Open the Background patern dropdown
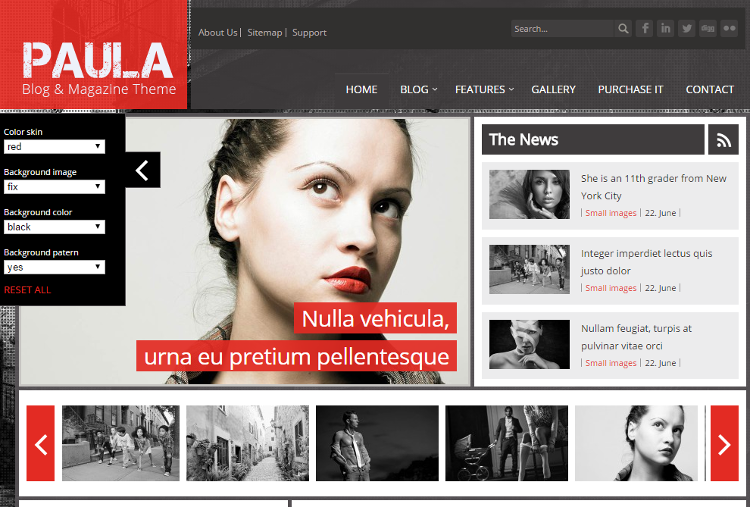The image size is (750, 507). (54, 267)
